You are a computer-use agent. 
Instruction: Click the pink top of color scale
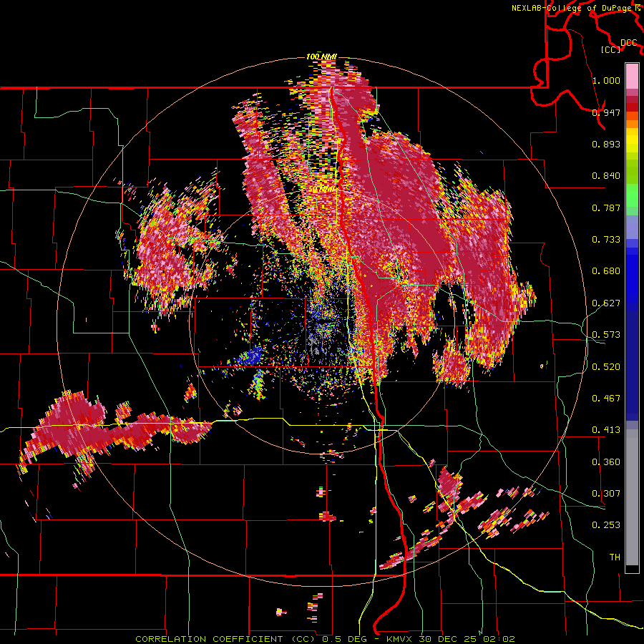(632, 76)
